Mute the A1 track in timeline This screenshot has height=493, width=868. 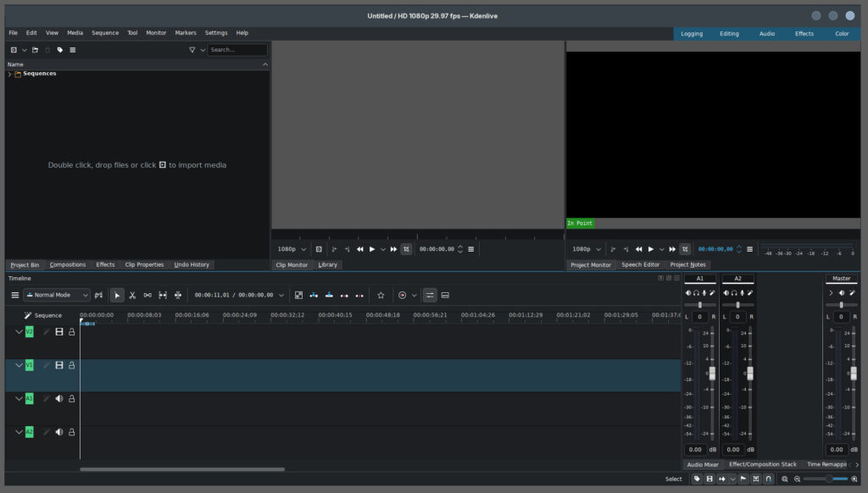click(59, 398)
